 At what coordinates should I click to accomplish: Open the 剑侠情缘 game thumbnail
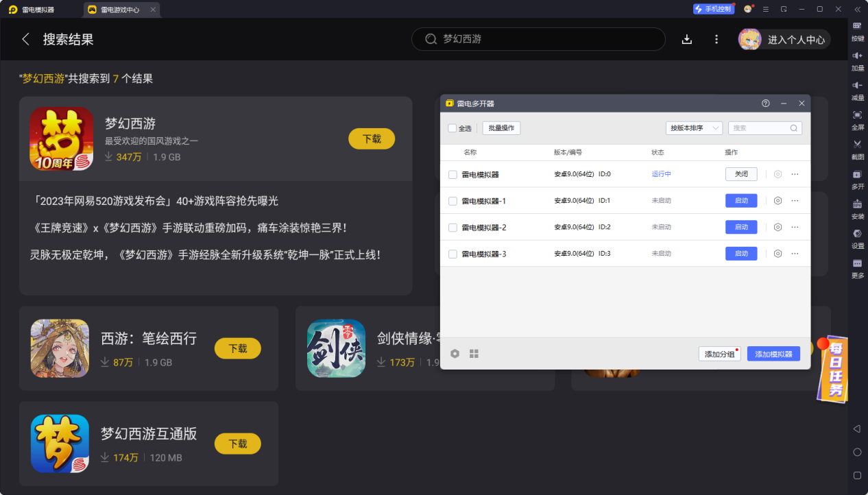pos(336,348)
